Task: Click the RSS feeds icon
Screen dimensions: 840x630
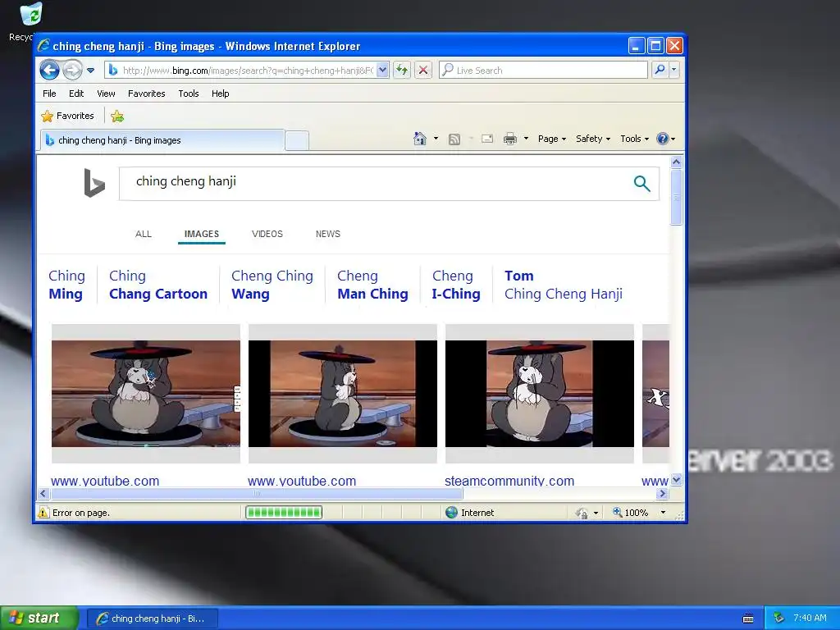Action: (x=454, y=139)
